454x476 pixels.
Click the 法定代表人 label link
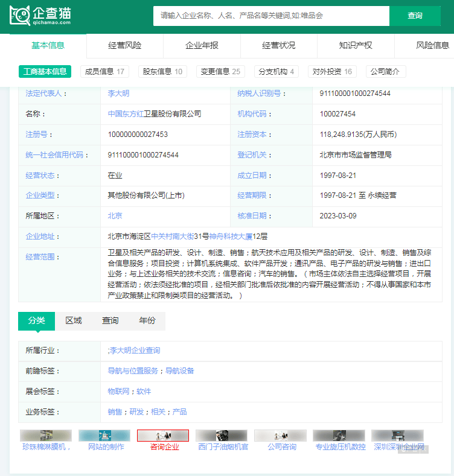[43, 94]
